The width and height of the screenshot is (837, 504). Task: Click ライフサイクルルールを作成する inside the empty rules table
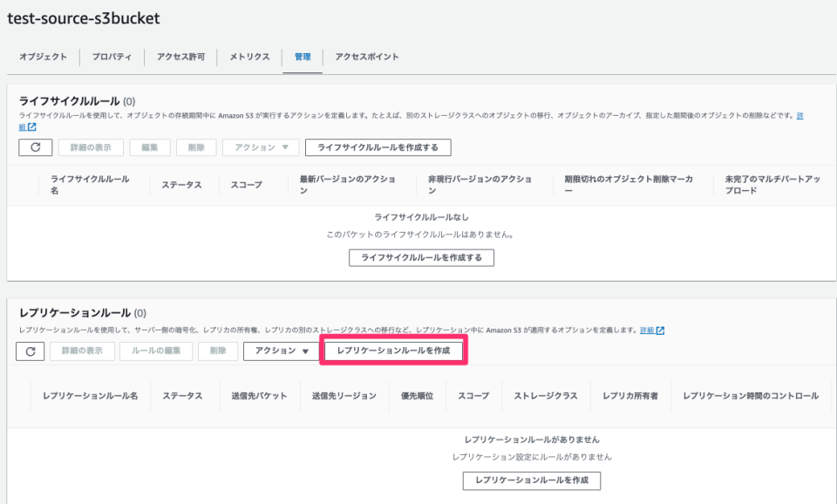click(421, 257)
